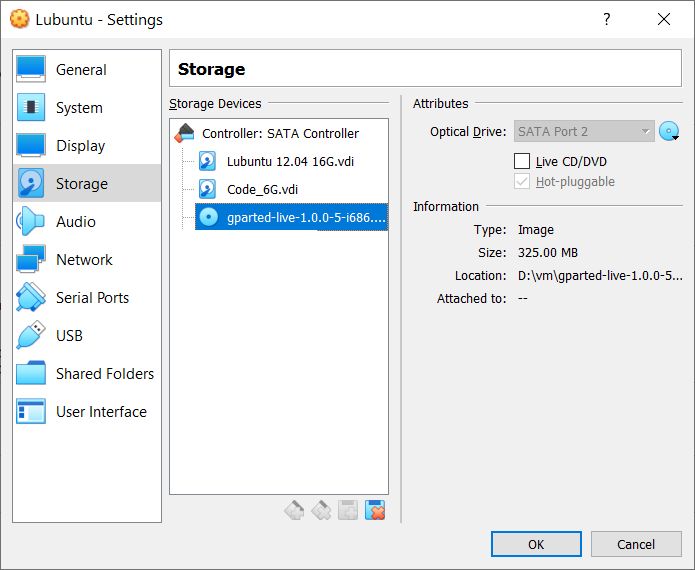Click the remove attachment icon
Screen dimensions: 695x570
(x=375, y=510)
